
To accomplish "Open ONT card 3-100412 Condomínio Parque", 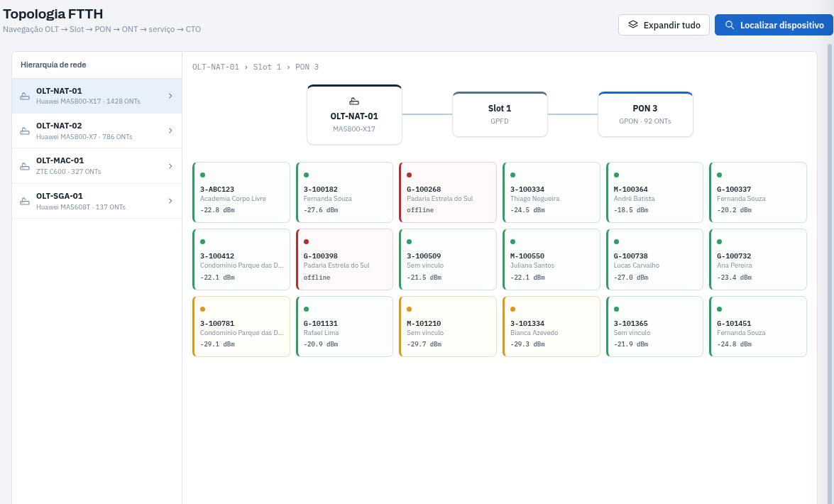I will click(x=241, y=260).
